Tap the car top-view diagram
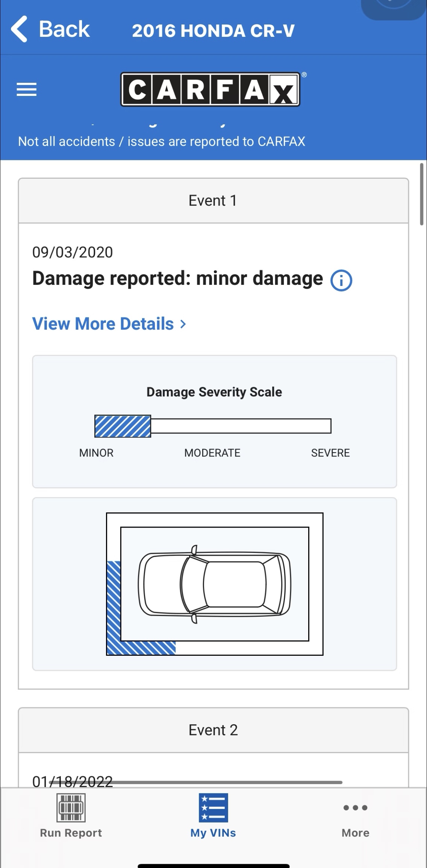427x868 pixels. pos(215,584)
